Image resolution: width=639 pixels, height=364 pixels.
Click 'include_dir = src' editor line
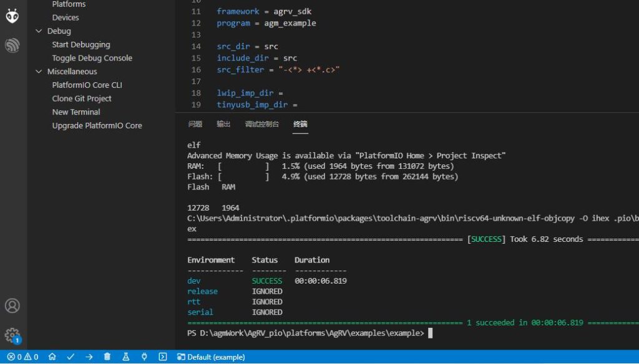click(256, 58)
